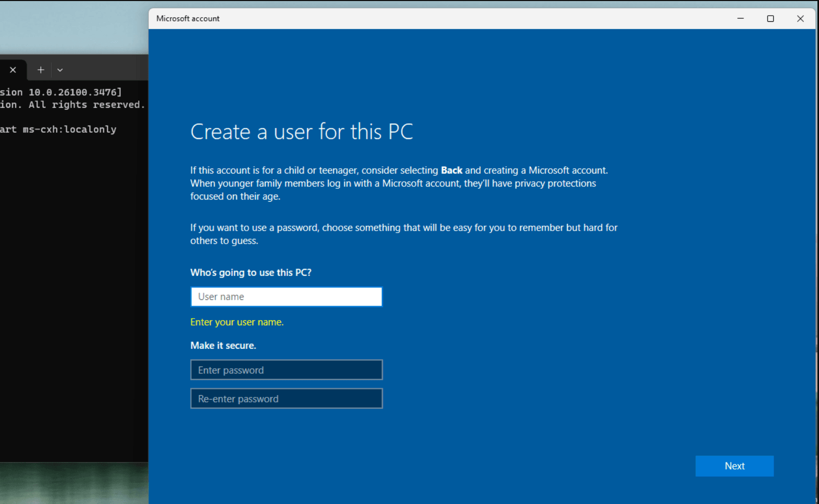Focus the Enter password field
The height and width of the screenshot is (504, 819).
pyautogui.click(x=287, y=370)
